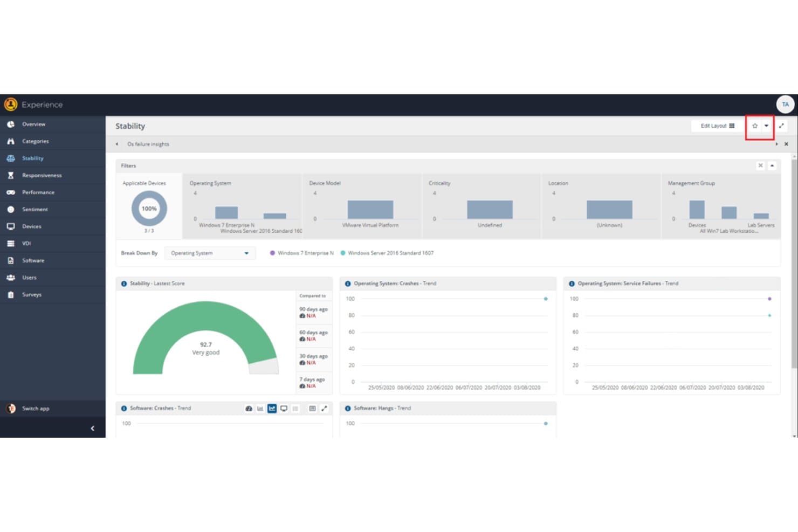
Task: Click the Software document icon
Action: click(x=11, y=260)
